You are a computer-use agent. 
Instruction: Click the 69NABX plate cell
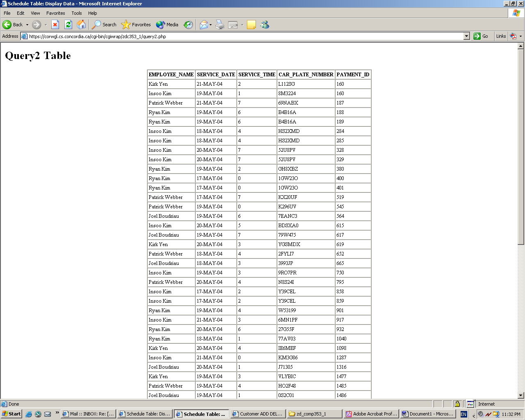tap(306, 103)
